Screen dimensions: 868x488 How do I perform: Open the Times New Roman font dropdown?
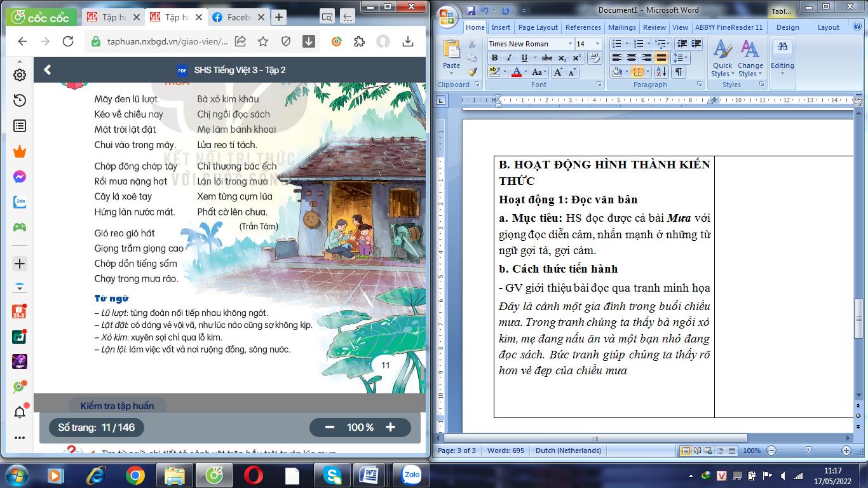click(x=569, y=44)
